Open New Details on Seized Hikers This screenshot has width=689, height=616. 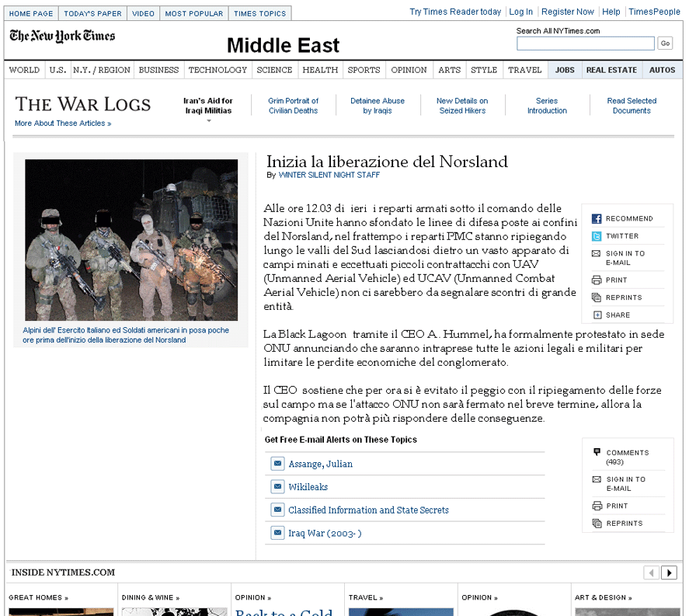coord(462,106)
